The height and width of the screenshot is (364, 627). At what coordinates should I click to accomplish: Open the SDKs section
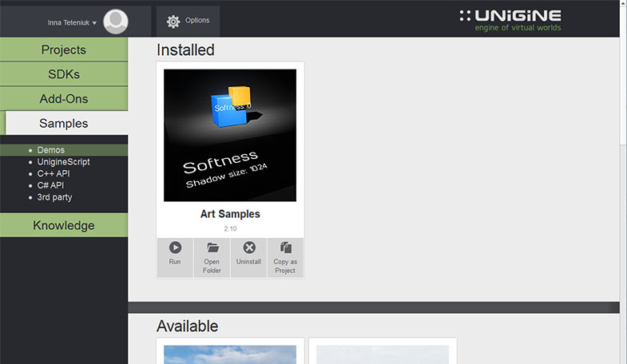click(x=64, y=74)
